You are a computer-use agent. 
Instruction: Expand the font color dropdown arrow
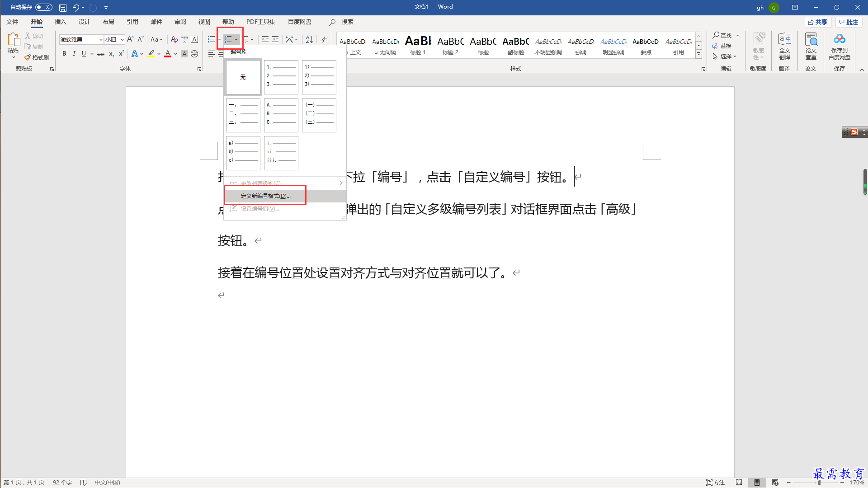[175, 54]
